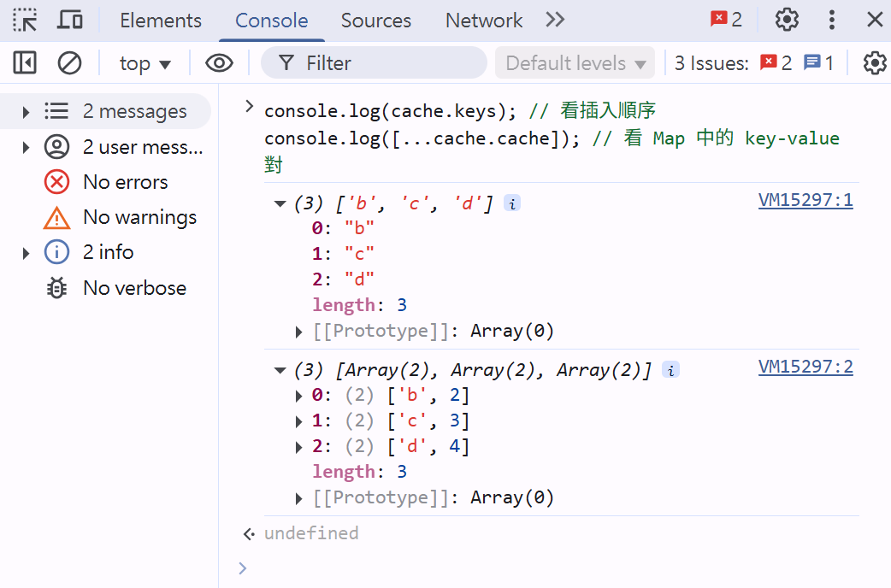Screen dimensions: 891x588
Task: Click the 0: "b" array entry
Action: [x=343, y=228]
